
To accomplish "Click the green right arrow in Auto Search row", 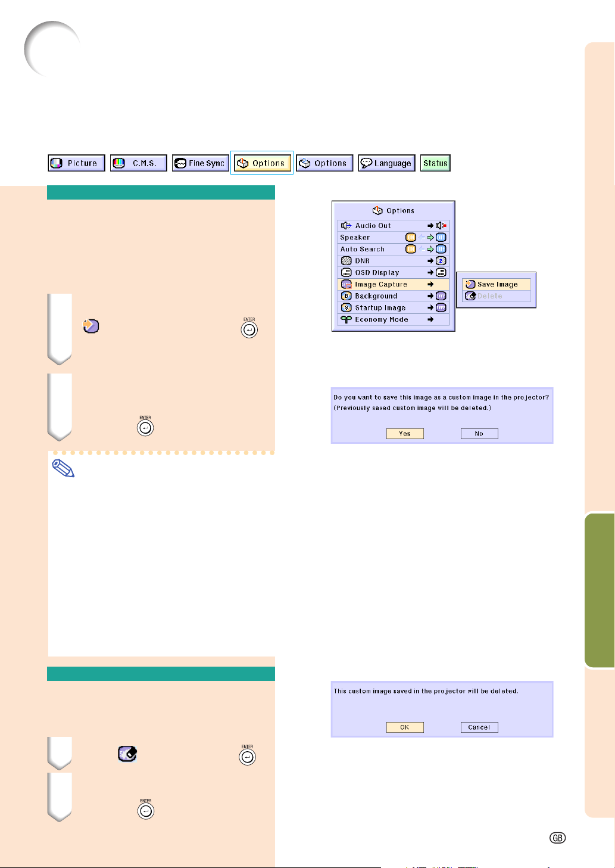I will point(431,249).
